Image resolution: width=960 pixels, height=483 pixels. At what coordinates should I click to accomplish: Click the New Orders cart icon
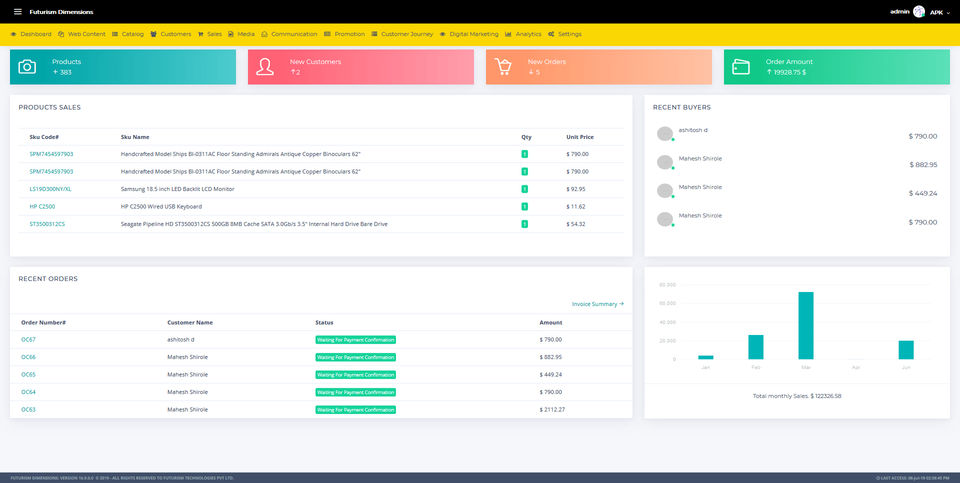[x=503, y=67]
